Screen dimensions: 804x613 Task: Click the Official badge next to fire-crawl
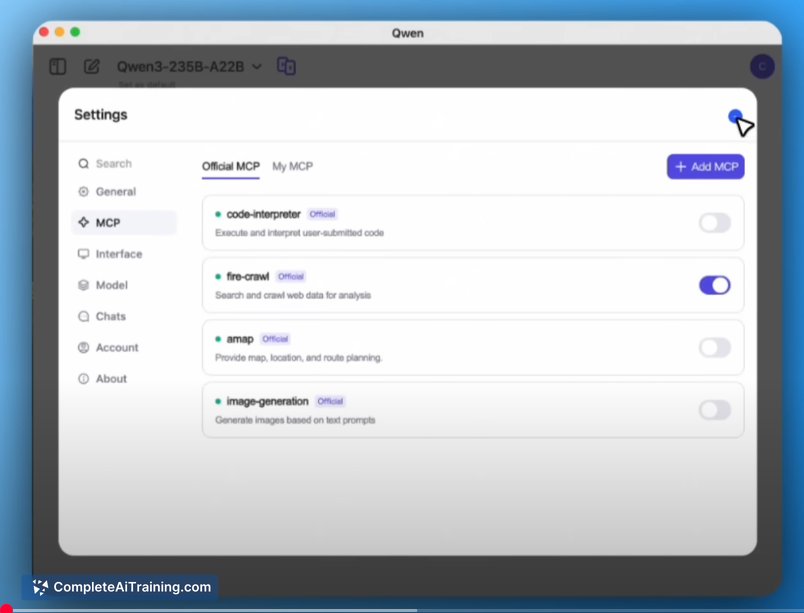pos(291,277)
